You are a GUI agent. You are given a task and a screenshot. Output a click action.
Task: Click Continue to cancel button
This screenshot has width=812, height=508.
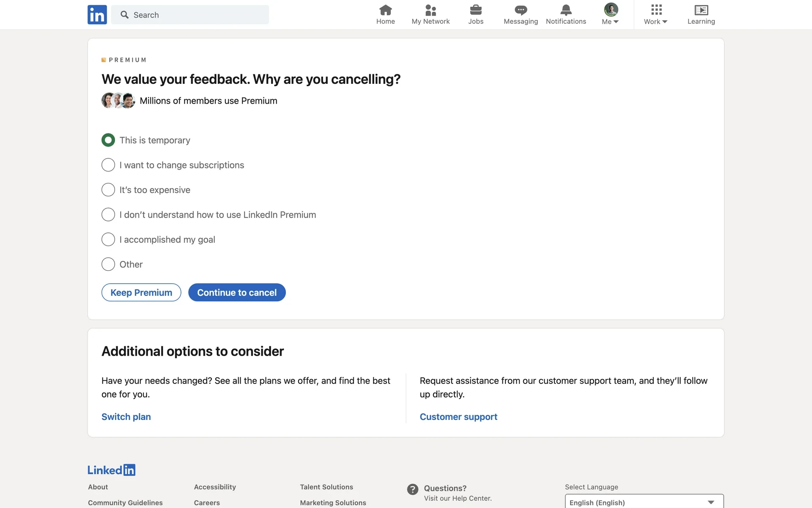(237, 293)
